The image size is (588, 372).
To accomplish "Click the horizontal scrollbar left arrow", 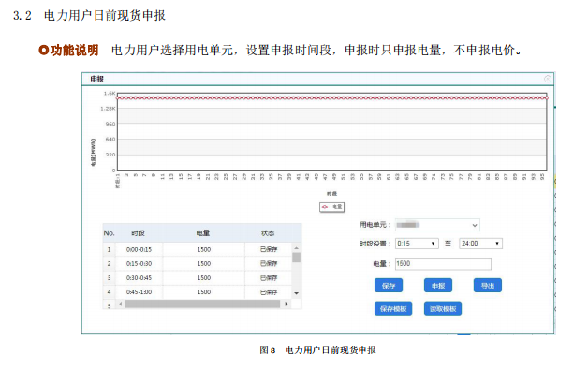I will coord(121,304).
